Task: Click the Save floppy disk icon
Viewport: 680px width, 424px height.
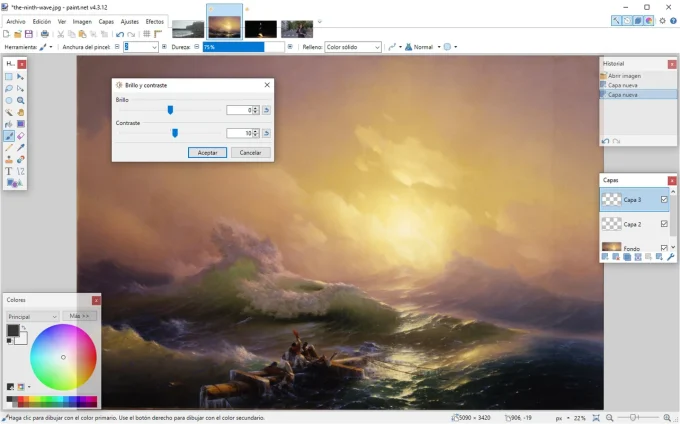Action: (29, 34)
